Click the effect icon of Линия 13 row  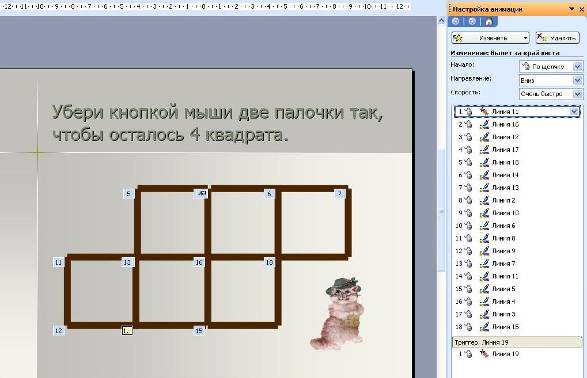point(484,188)
